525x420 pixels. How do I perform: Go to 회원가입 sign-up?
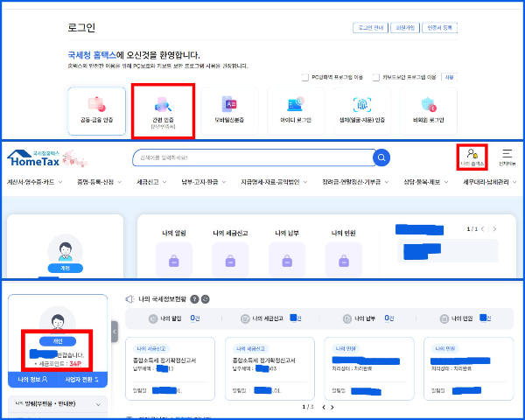[x=405, y=28]
